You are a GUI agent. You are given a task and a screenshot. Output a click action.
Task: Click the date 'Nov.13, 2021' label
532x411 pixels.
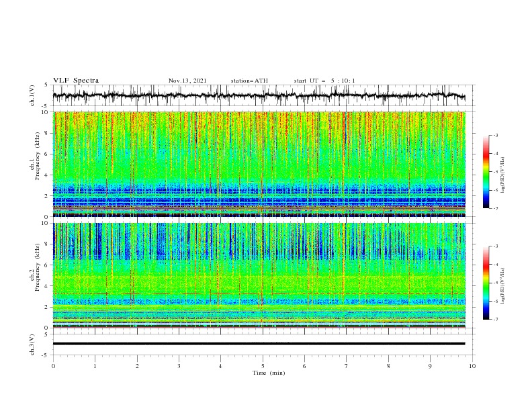187,81
